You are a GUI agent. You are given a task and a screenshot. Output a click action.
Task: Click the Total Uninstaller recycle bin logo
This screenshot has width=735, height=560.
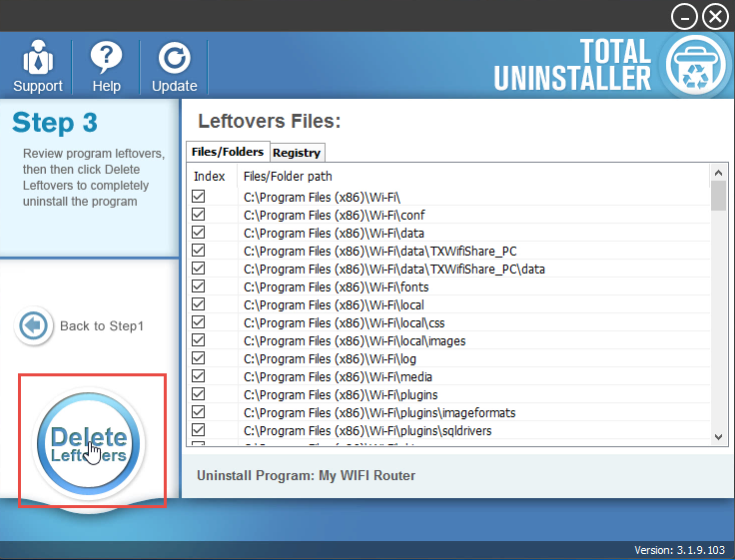pos(696,65)
